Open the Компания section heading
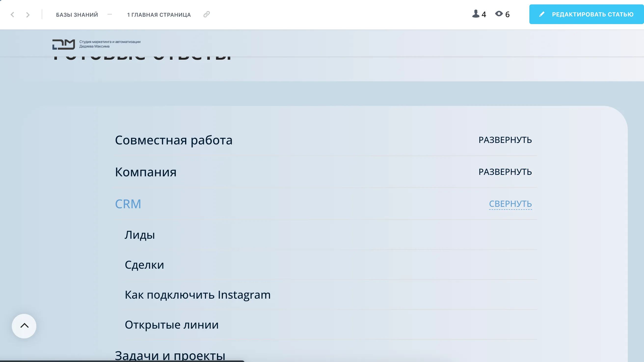Screen dimensions: 644x362 click(146, 172)
